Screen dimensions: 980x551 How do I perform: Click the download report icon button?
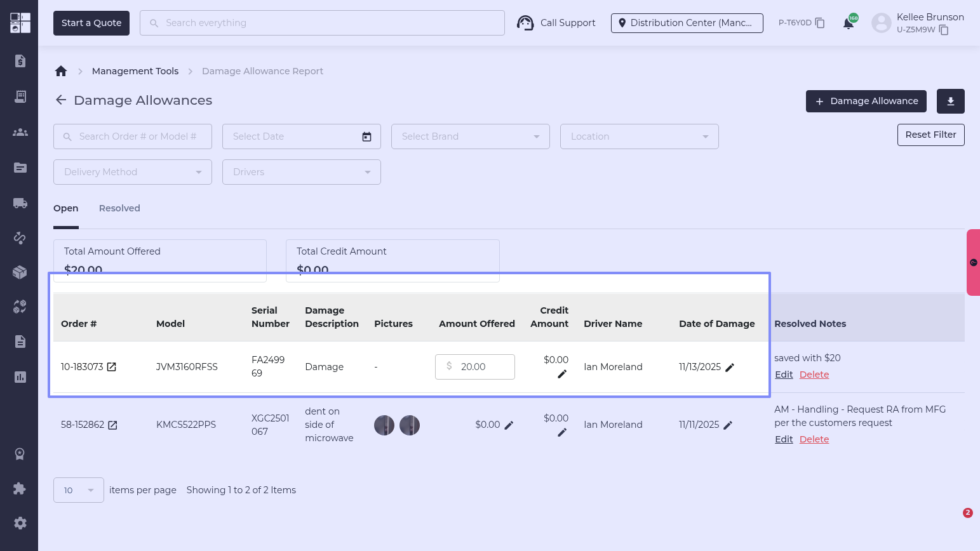pos(950,101)
